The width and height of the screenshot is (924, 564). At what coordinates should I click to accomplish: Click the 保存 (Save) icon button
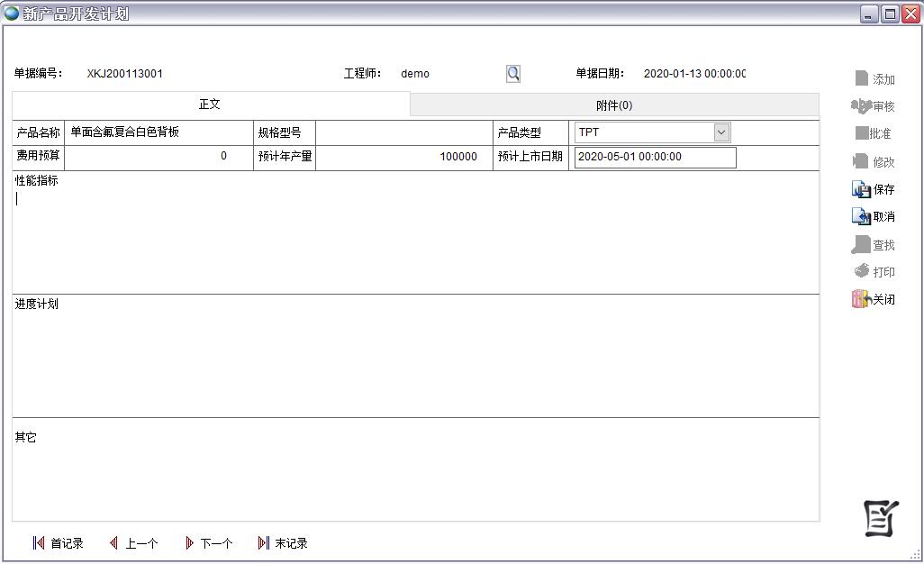coord(862,189)
